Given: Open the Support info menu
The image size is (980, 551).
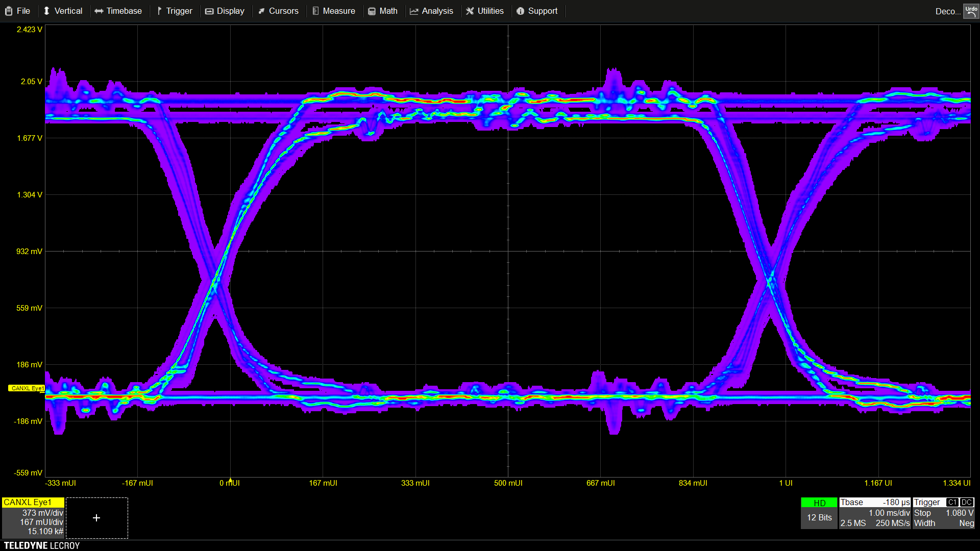Looking at the screenshot, I should click(x=537, y=11).
